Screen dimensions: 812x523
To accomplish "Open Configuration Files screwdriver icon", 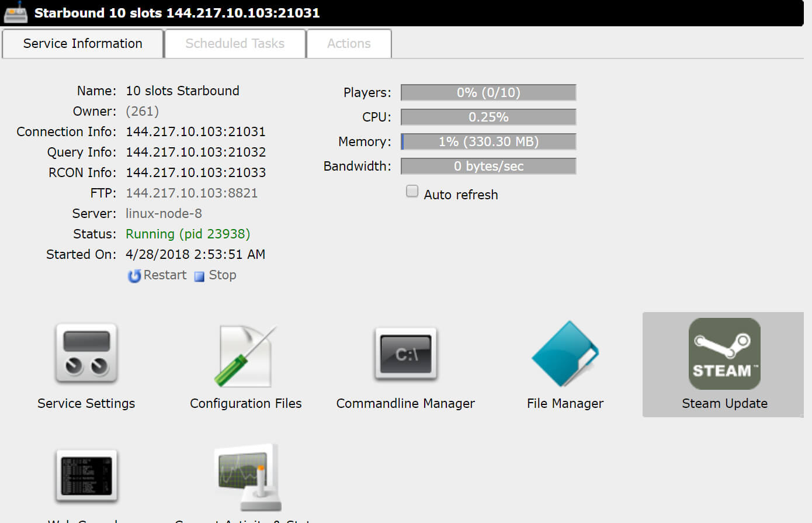I will click(245, 356).
